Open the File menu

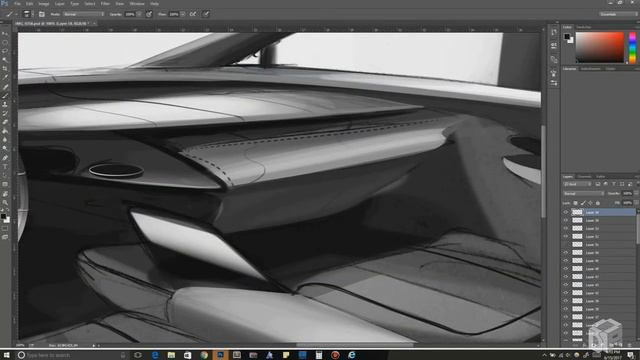[x=17, y=4]
